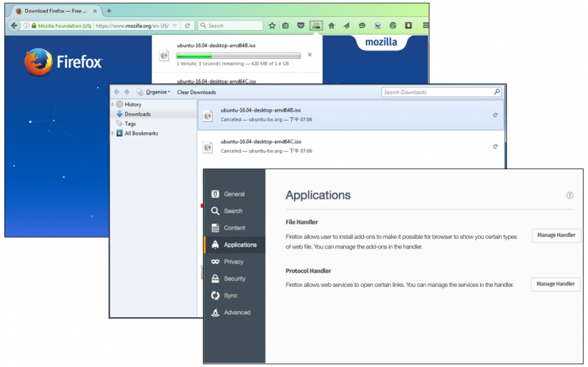Image resolution: width=588 pixels, height=367 pixels.
Task: Click Manage Handler for File Handler
Action: point(556,236)
